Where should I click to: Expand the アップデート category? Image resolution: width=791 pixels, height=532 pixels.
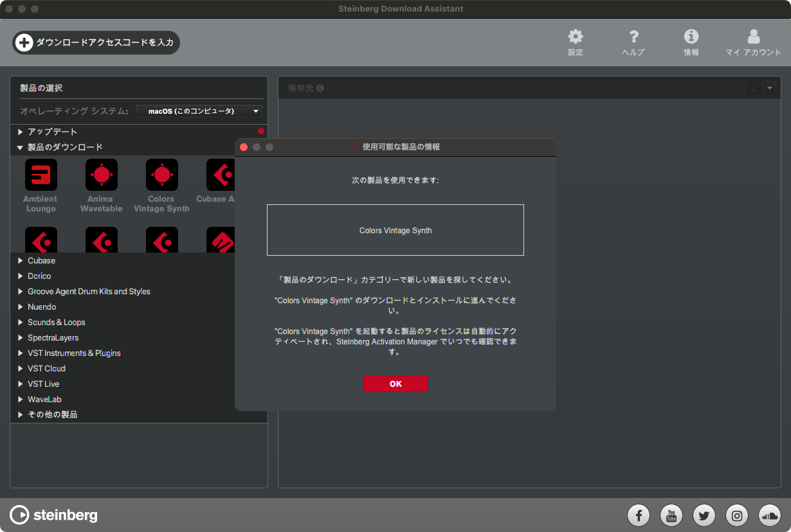pyautogui.click(x=21, y=132)
